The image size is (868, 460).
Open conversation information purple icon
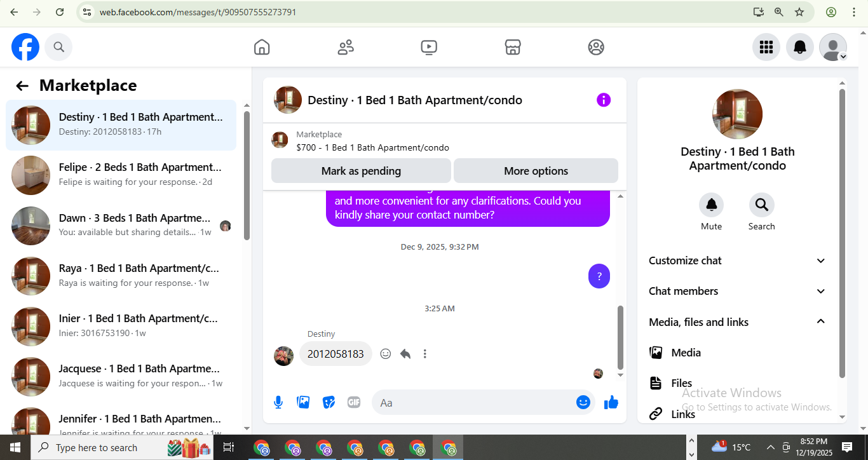[x=604, y=100]
